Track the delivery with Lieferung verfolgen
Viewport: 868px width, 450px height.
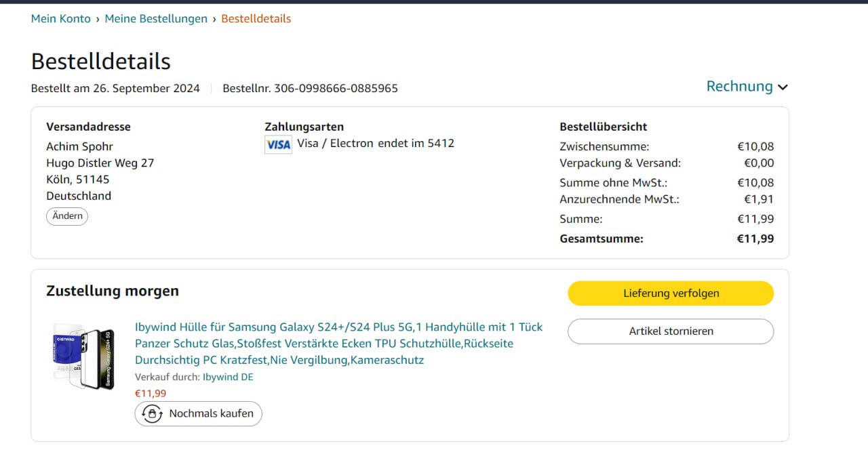click(x=671, y=293)
